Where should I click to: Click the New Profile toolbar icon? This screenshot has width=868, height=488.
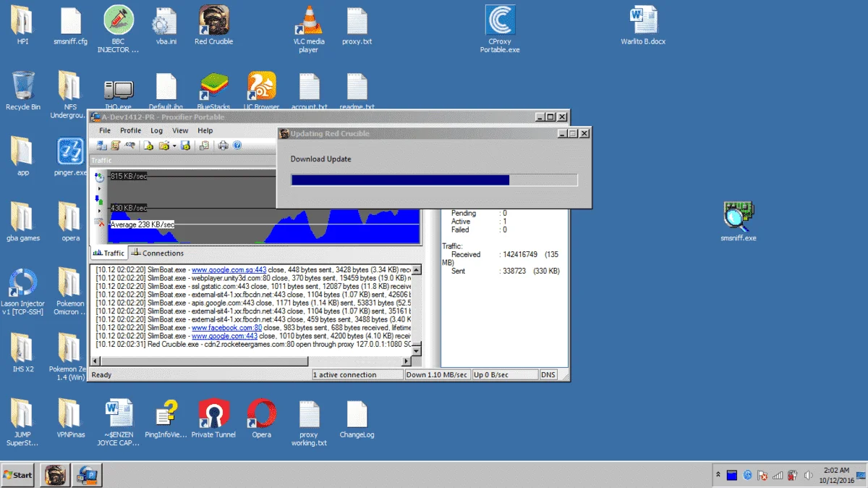click(x=148, y=146)
